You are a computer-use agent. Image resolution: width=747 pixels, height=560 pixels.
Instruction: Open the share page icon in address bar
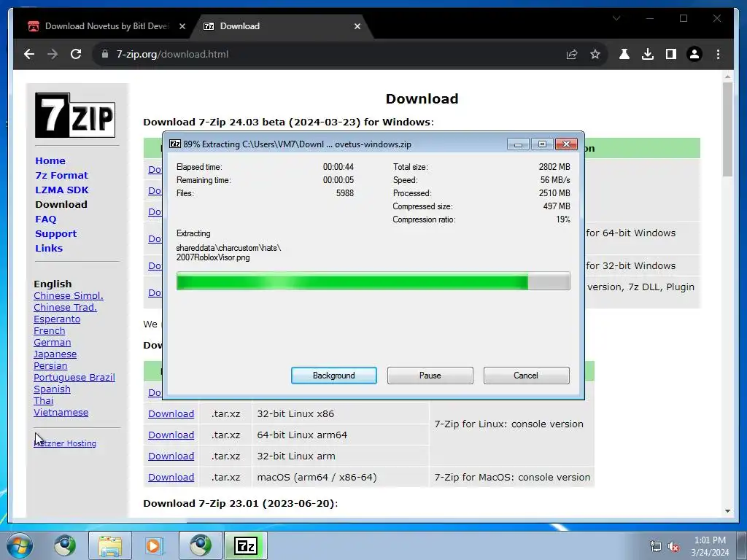pos(572,54)
